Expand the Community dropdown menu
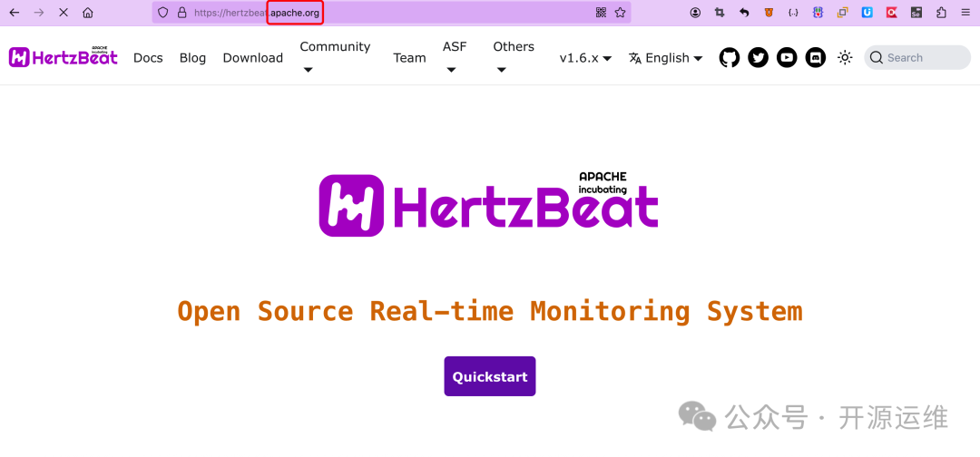Viewport: 980px width, 457px height. point(335,57)
